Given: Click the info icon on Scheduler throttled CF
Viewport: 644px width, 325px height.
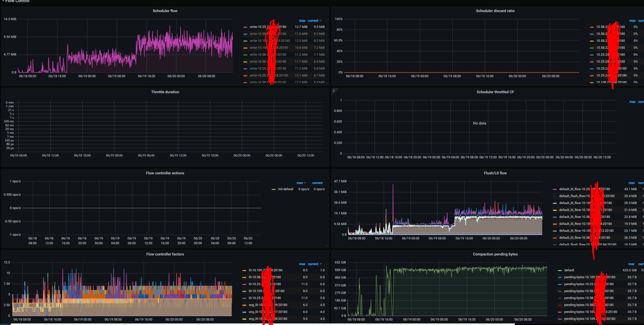Looking at the screenshot, I should click(x=334, y=91).
